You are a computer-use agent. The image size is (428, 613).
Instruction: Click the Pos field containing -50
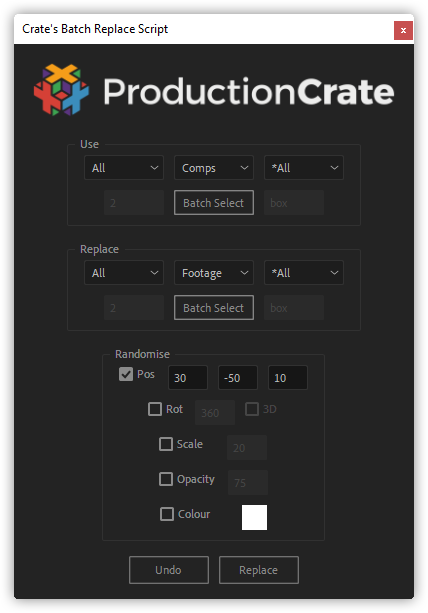click(238, 378)
